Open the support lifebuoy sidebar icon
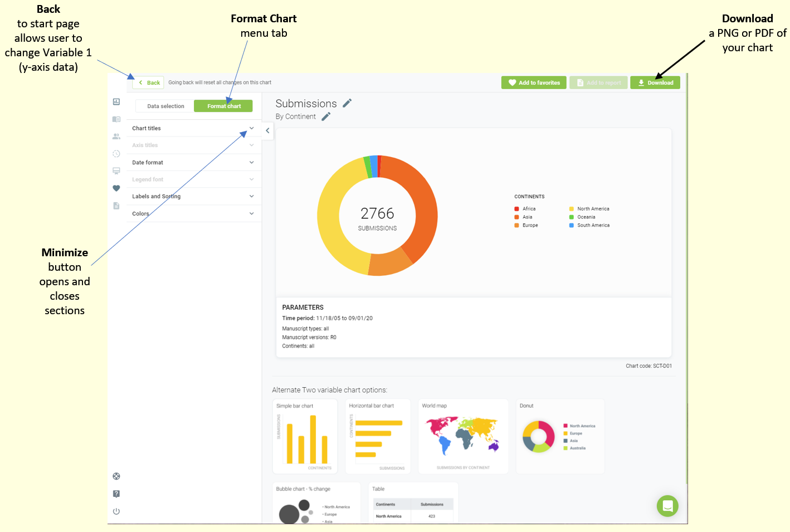The image size is (790, 532). pyautogui.click(x=116, y=476)
